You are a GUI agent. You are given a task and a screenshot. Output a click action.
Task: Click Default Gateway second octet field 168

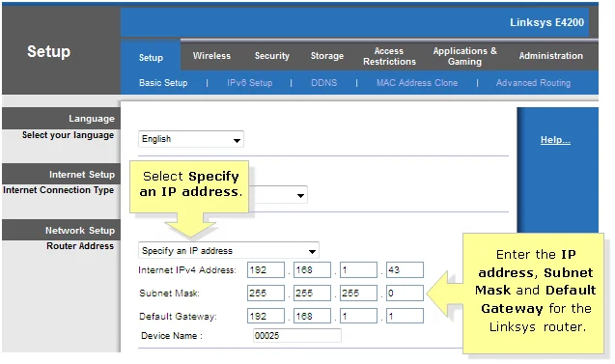312,316
